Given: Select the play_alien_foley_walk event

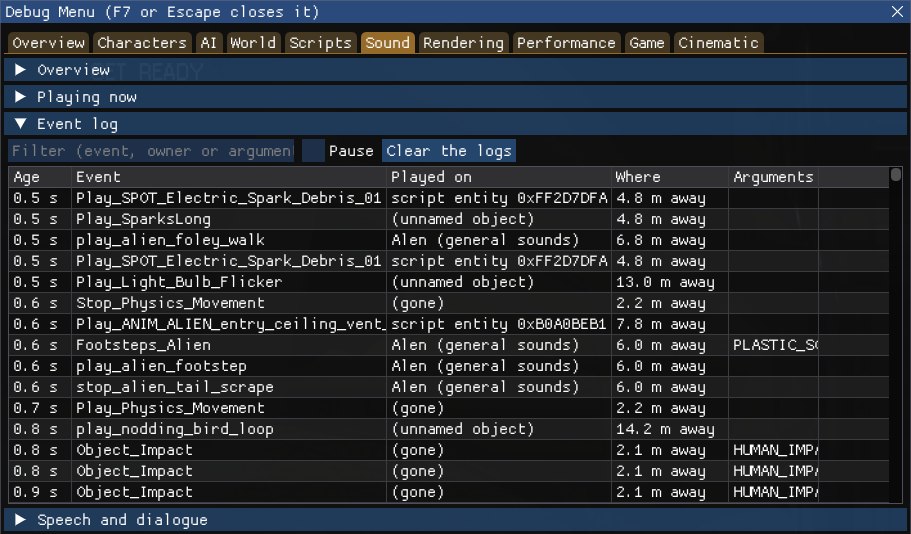Looking at the screenshot, I should (x=449, y=240).
